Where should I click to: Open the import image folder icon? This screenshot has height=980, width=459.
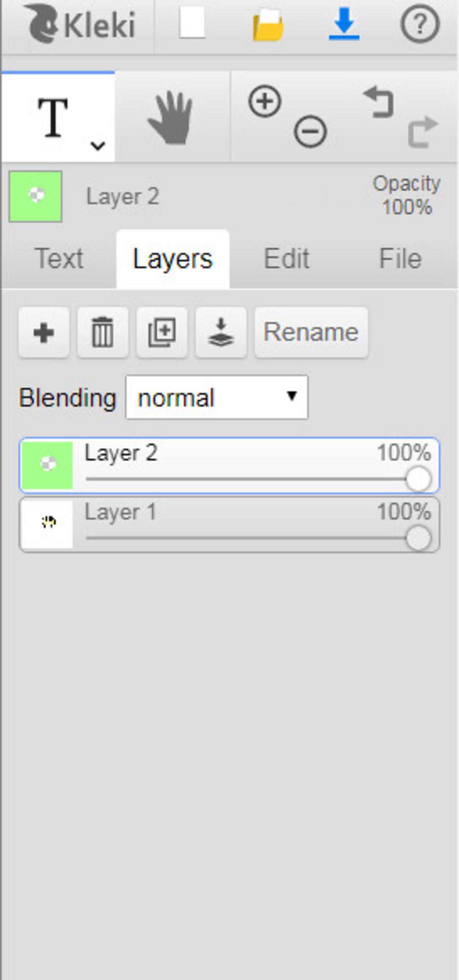point(268,25)
